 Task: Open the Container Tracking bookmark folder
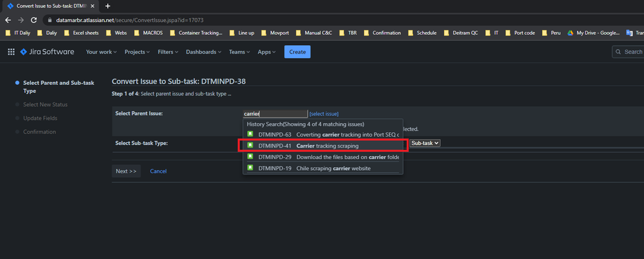tap(196, 33)
